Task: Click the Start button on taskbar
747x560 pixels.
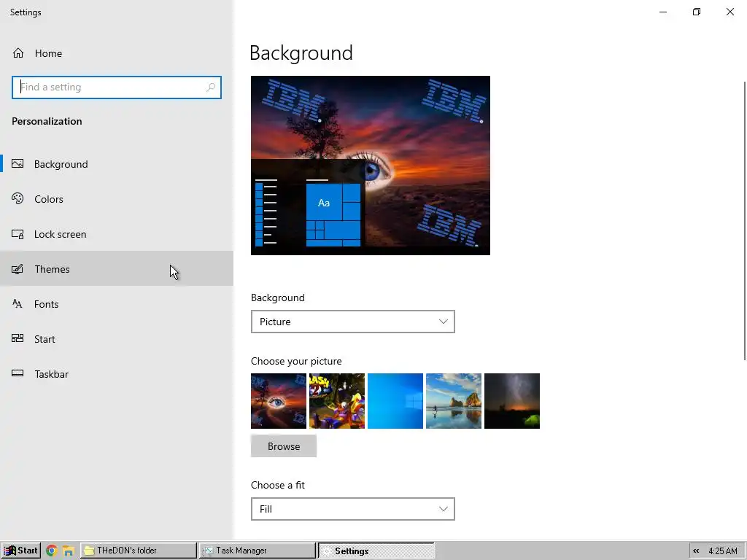Action: click(x=20, y=551)
